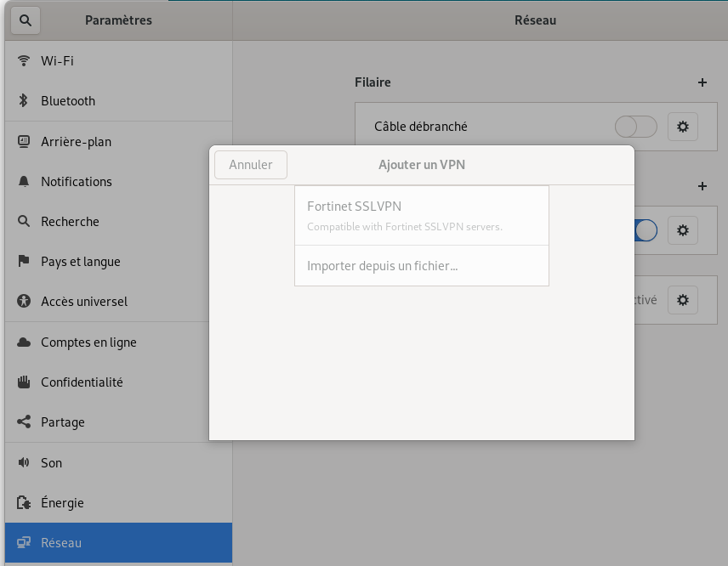Open Pays et langue panel

pos(118,261)
